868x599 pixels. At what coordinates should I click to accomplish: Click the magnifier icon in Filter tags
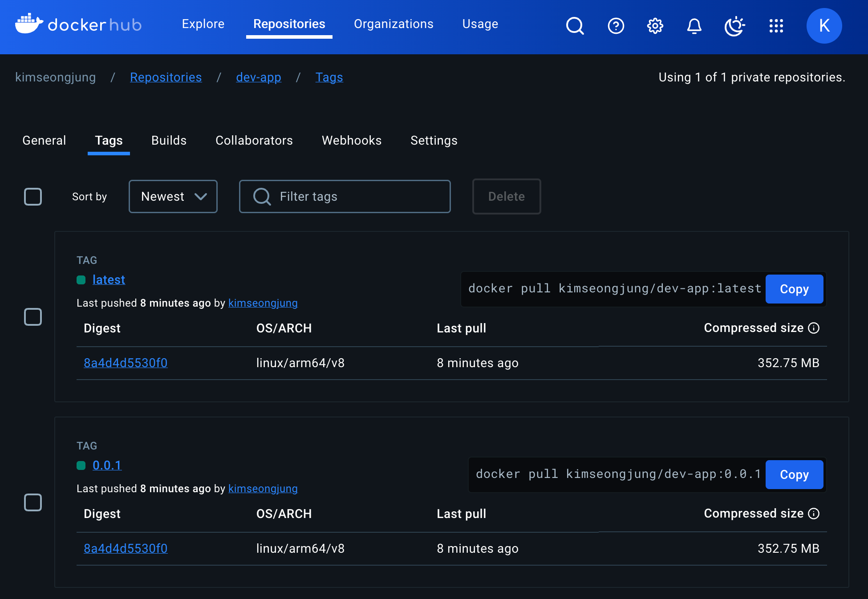[x=262, y=196]
